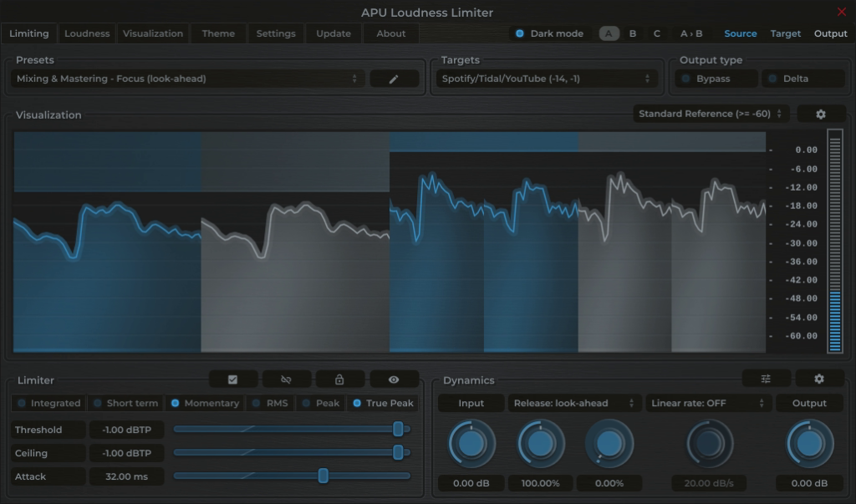Switch to the Loudness tab
The image size is (856, 504).
[x=87, y=33]
